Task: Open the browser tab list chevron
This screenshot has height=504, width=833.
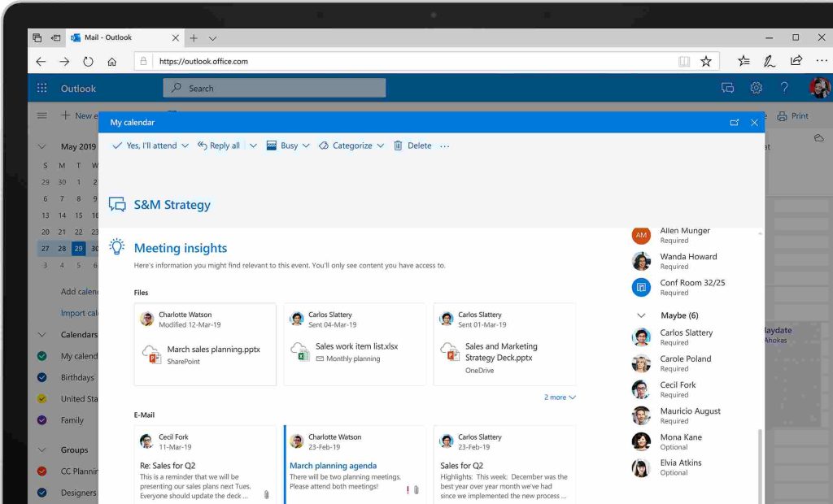Action: coord(212,38)
